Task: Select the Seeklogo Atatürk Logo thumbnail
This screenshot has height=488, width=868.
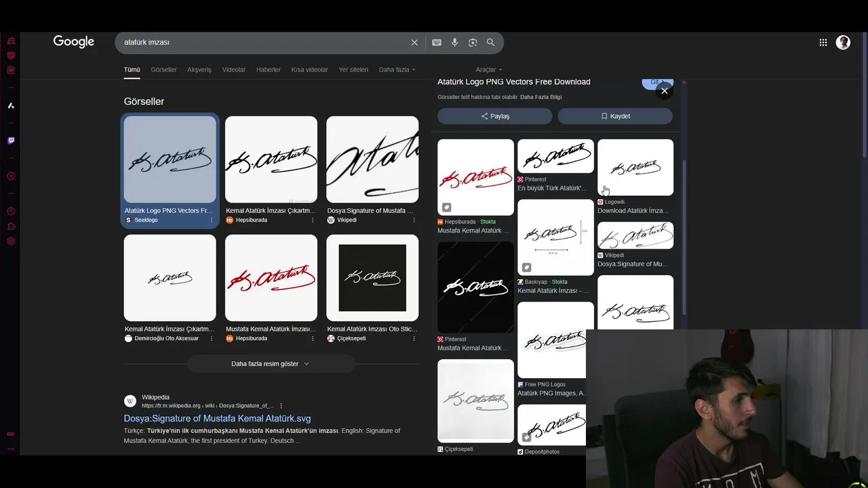Action: click(x=170, y=159)
